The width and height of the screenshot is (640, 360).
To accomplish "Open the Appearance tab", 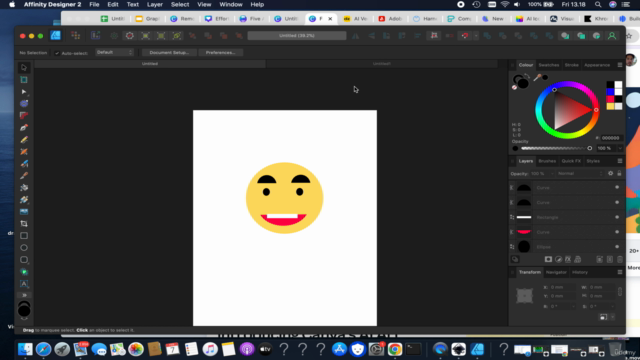I will tap(597, 65).
